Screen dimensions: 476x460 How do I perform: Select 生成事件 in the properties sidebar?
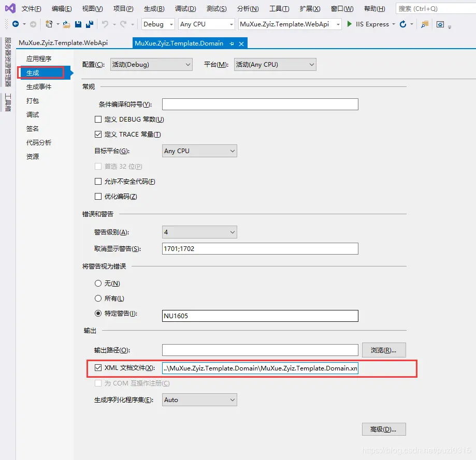(x=39, y=87)
